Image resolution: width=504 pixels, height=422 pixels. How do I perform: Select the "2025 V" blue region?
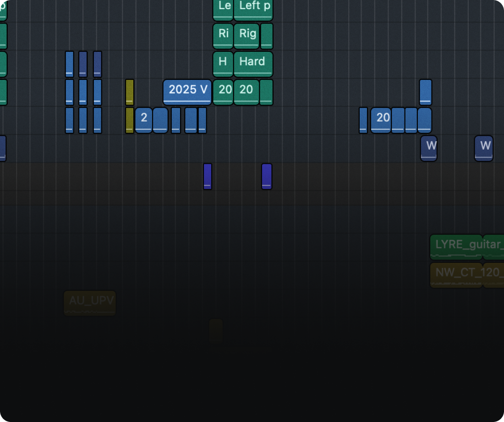coord(187,90)
